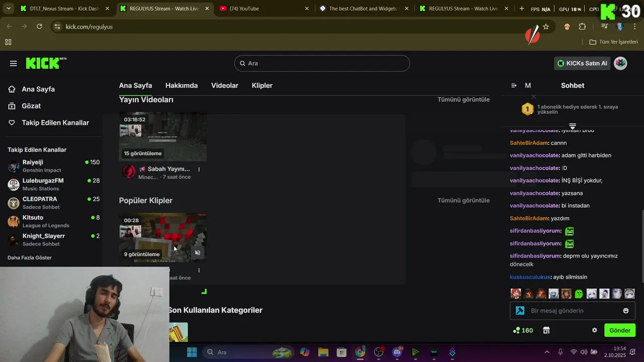The height and width of the screenshot is (362, 644).
Task: Click channel avatar beside Sabah Yayını video
Action: [129, 172]
